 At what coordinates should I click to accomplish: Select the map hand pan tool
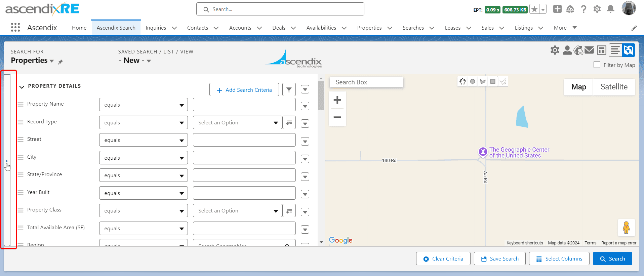coord(463,81)
